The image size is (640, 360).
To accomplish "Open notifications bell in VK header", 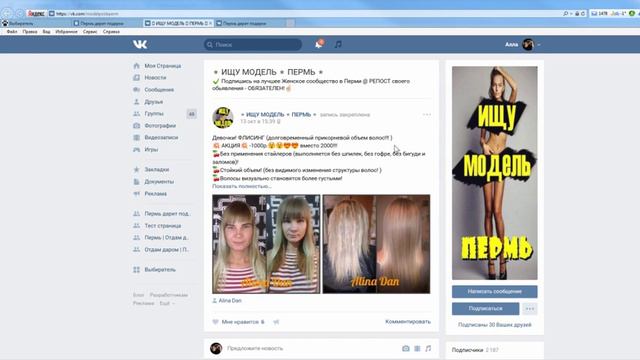I will point(319,44).
